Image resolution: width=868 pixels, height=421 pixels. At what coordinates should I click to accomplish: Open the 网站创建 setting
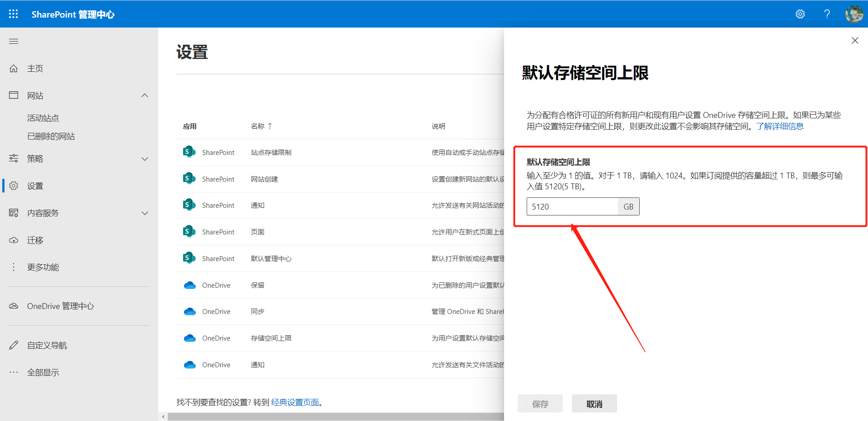click(264, 179)
